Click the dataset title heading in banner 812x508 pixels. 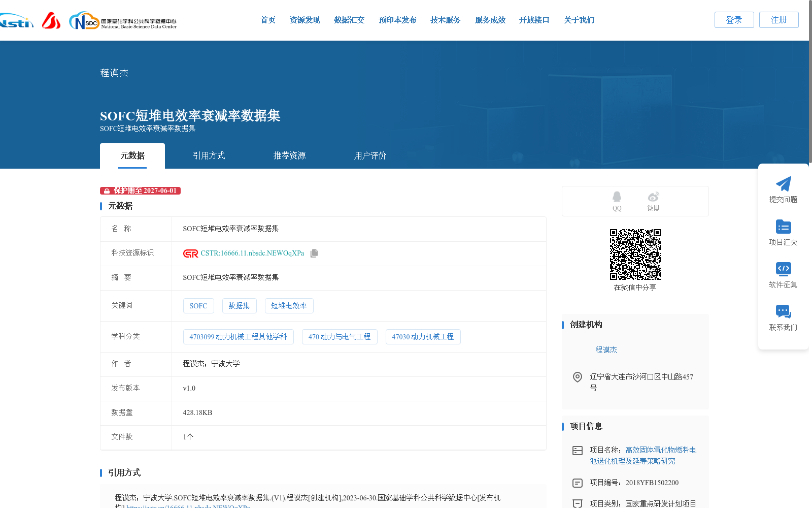[190, 116]
